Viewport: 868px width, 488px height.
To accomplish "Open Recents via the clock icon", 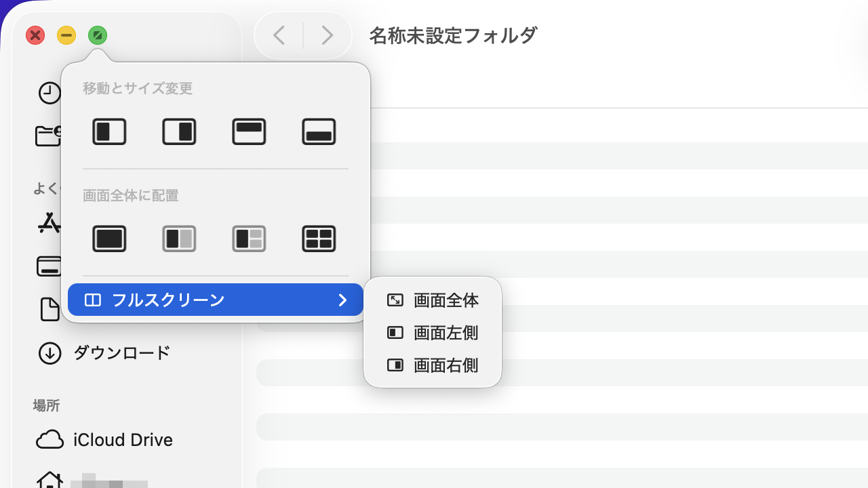I will [50, 93].
